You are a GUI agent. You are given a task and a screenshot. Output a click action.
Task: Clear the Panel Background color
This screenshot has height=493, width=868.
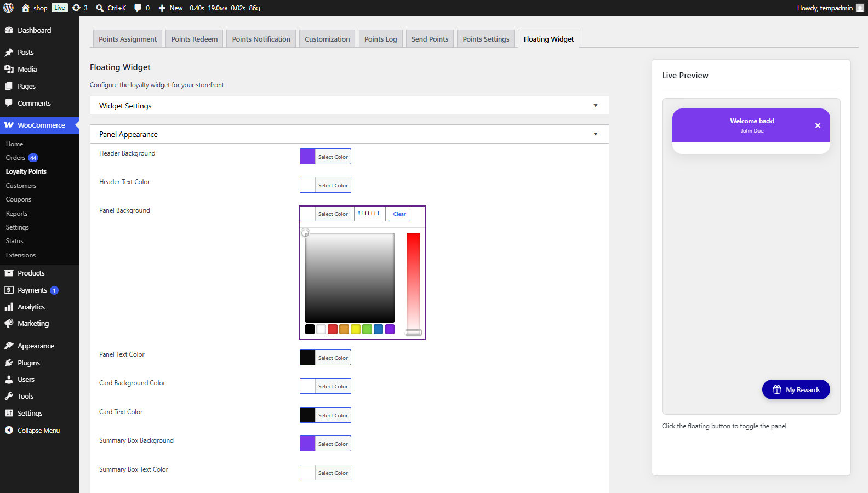tap(399, 214)
